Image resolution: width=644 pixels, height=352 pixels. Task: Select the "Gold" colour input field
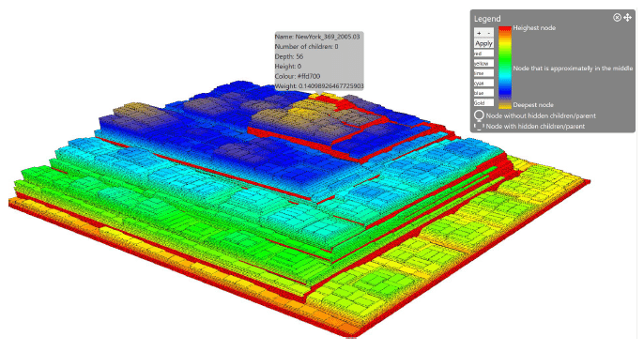483,102
